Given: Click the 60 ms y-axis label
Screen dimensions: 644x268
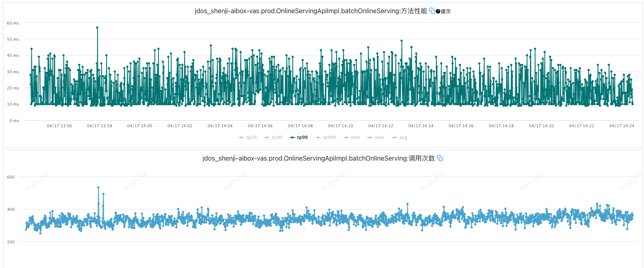Looking at the screenshot, I should (13, 23).
